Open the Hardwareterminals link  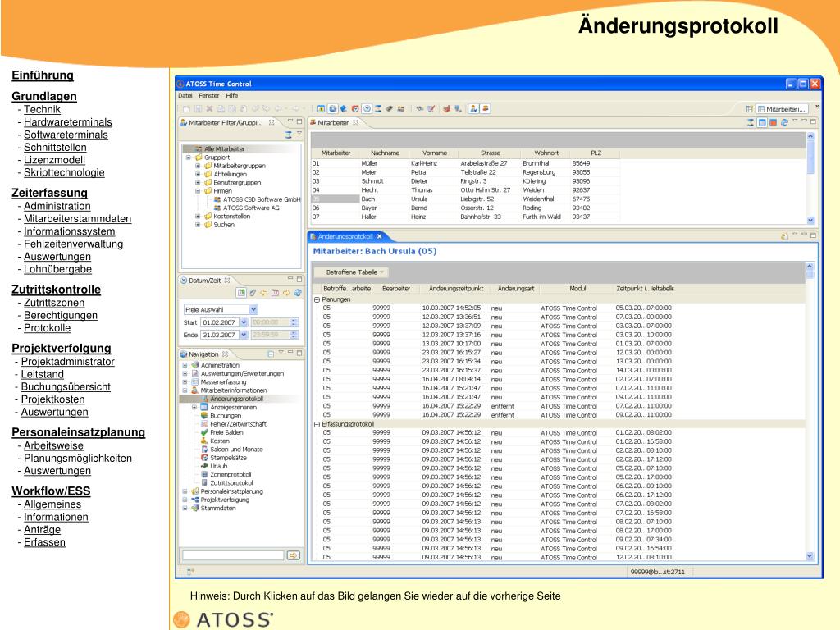click(67, 122)
